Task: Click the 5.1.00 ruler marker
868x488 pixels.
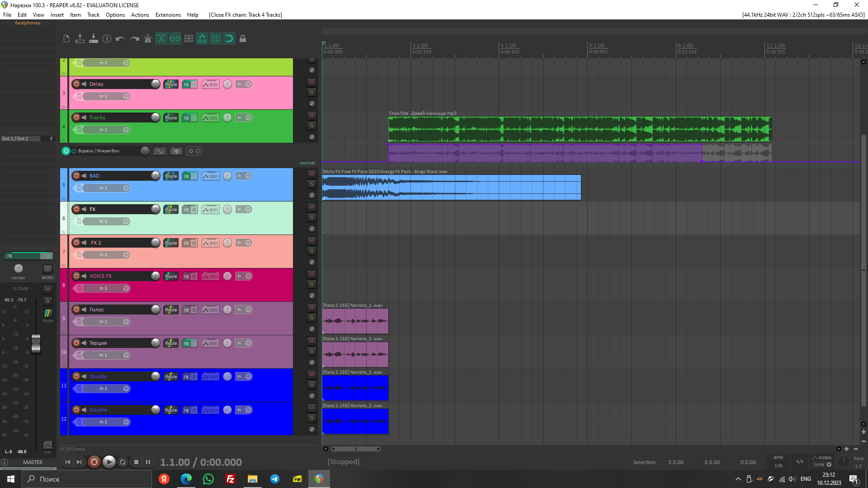Action: [508, 46]
